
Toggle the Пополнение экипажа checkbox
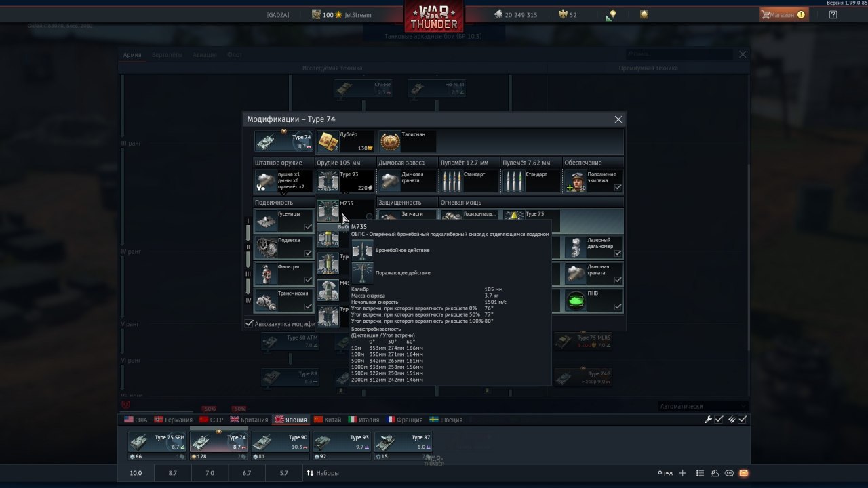[618, 187]
